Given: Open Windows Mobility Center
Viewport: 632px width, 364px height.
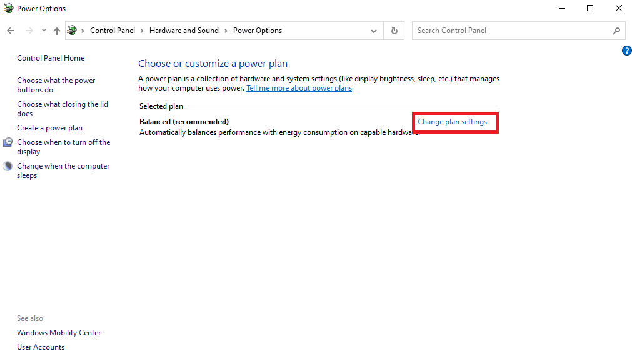Looking at the screenshot, I should point(59,333).
